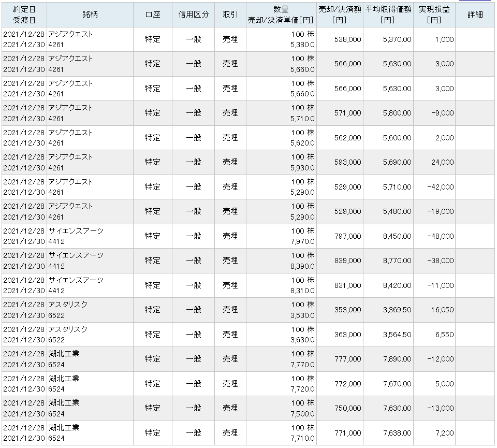Click realized loss value -48,000
The image size is (497, 448).
[x=441, y=236]
